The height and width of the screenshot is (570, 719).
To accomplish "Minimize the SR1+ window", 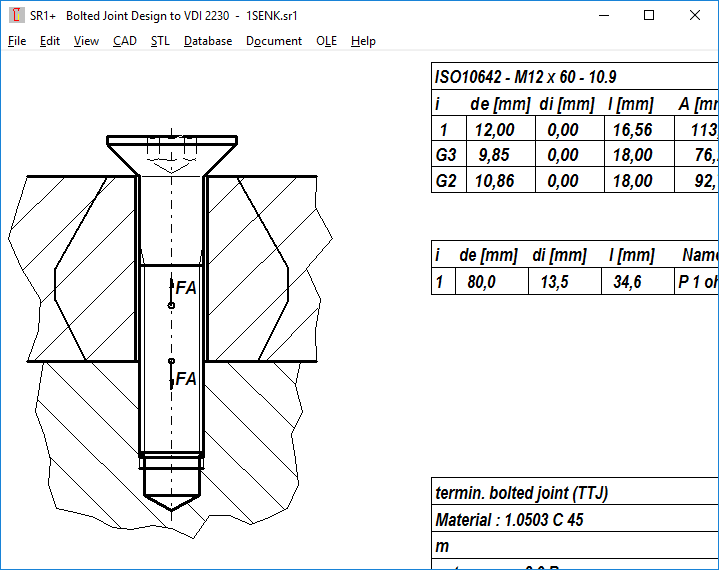I will tap(603, 15).
